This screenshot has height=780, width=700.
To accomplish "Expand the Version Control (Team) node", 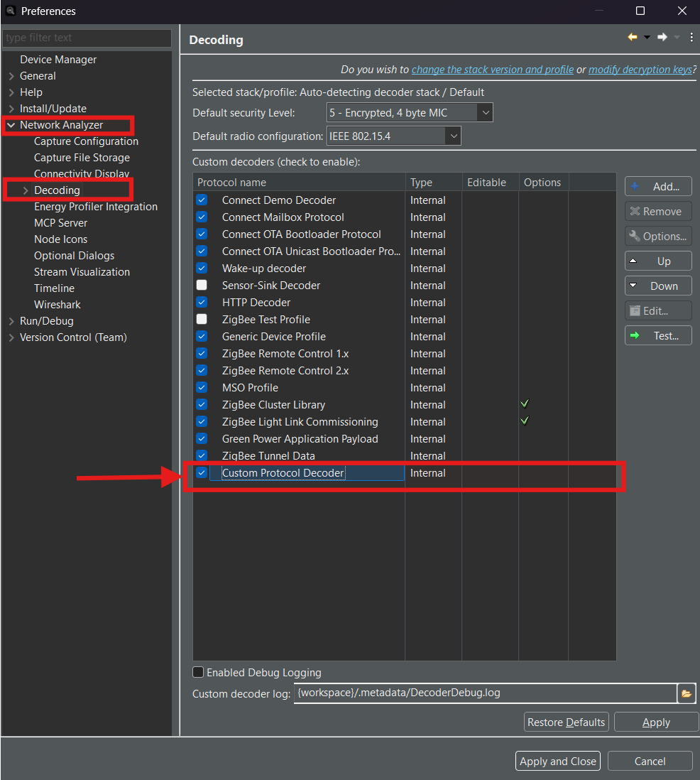I will click(x=11, y=337).
